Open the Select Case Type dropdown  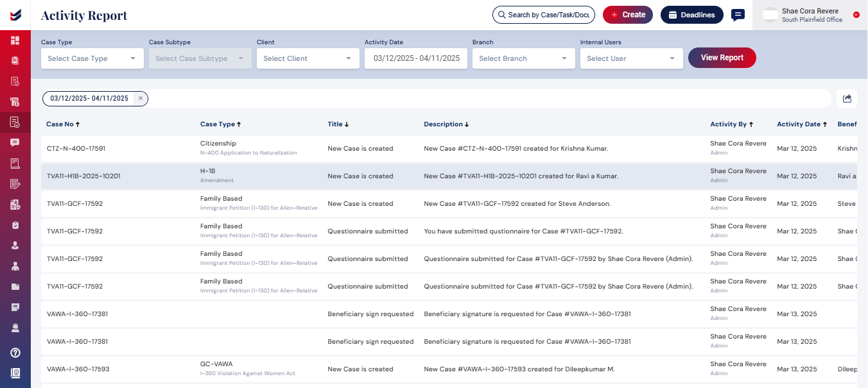(92, 58)
